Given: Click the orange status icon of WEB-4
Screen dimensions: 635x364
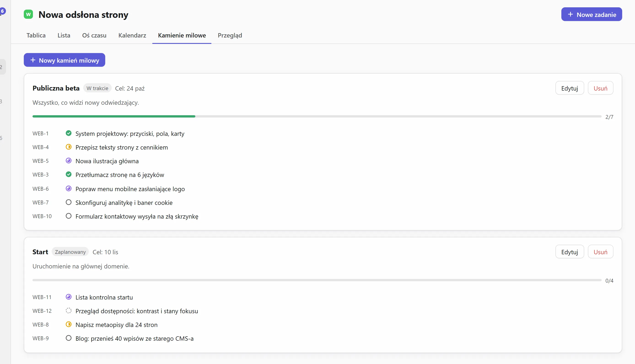Looking at the screenshot, I should [x=69, y=147].
